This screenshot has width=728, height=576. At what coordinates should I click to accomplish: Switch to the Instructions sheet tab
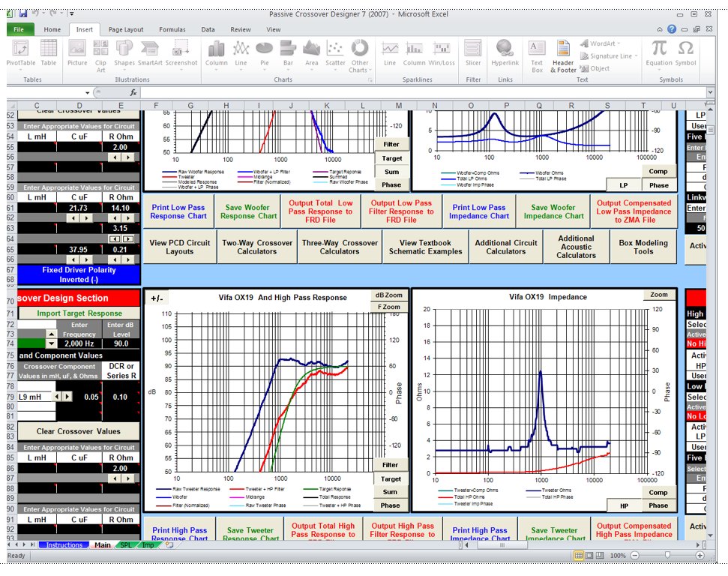coord(64,545)
